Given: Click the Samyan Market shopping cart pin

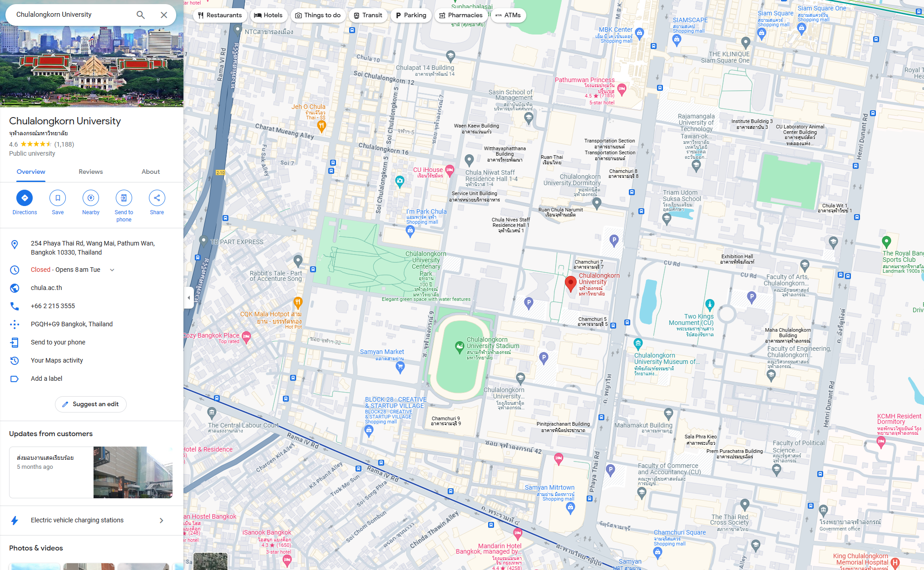Looking at the screenshot, I should pyautogui.click(x=400, y=368).
